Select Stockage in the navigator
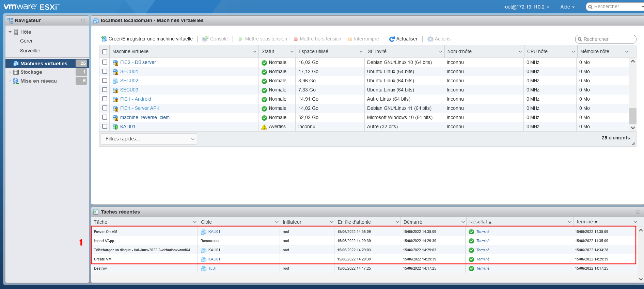Image resolution: width=644 pixels, height=289 pixels. [31, 72]
